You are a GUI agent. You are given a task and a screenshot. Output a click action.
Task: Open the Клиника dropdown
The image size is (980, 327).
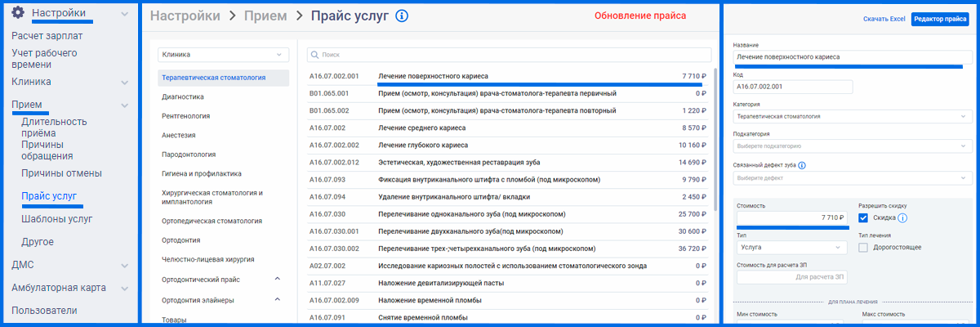[223, 55]
